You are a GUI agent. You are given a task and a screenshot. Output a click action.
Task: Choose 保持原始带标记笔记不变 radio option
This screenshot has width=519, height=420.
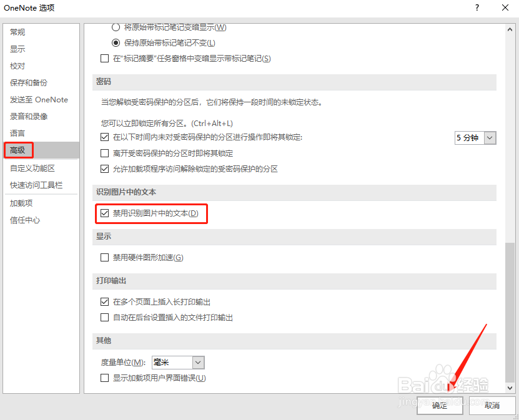(x=116, y=42)
